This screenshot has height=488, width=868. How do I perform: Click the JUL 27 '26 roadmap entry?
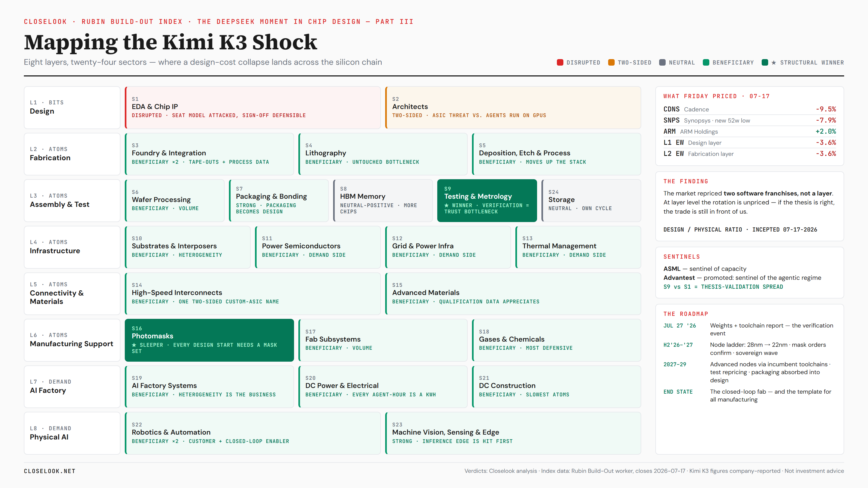coord(750,329)
